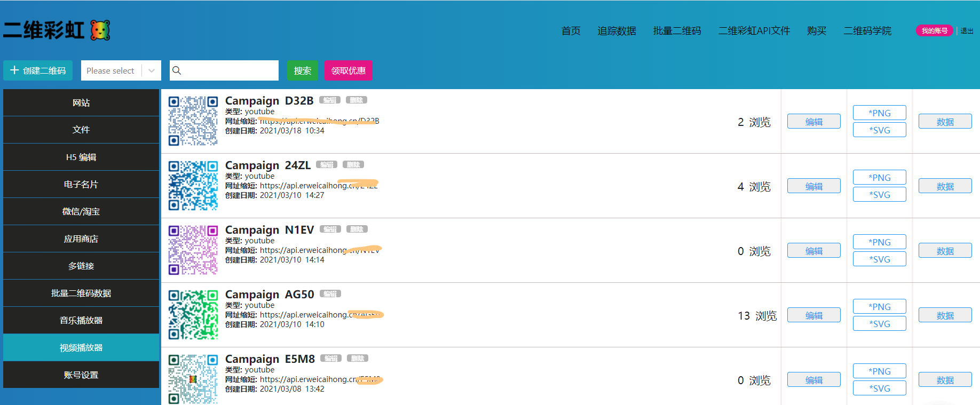The image size is (980, 405).
Task: Download *PNG for Campaign D32B
Action: (x=880, y=113)
